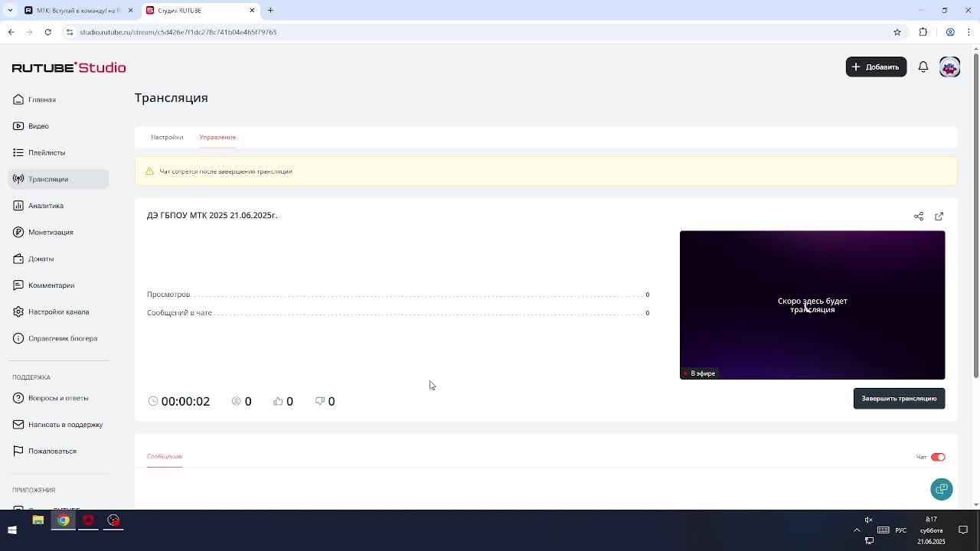Switch to the Управление tab
The image size is (980, 551).
point(217,137)
